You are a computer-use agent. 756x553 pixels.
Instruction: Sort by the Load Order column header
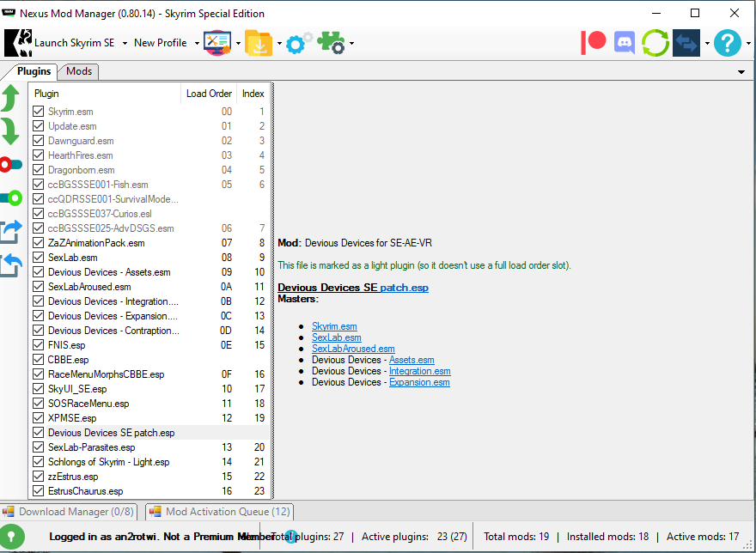209,94
